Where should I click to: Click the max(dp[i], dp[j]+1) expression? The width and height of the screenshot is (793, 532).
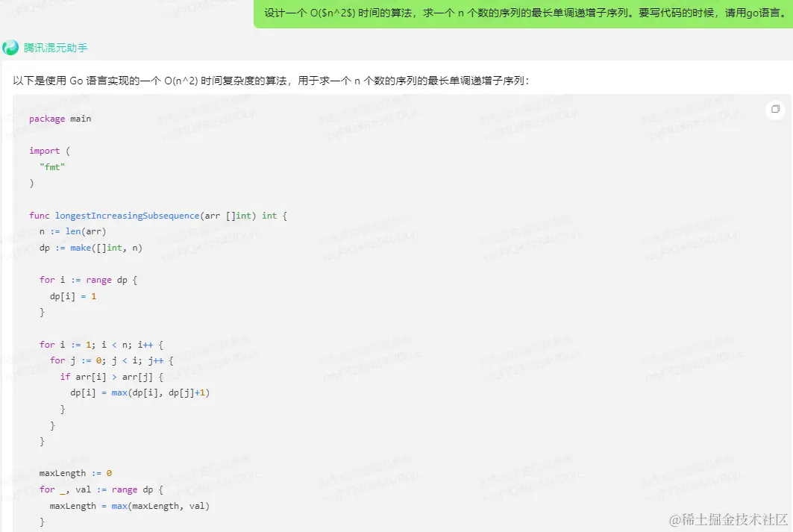pyautogui.click(x=159, y=392)
